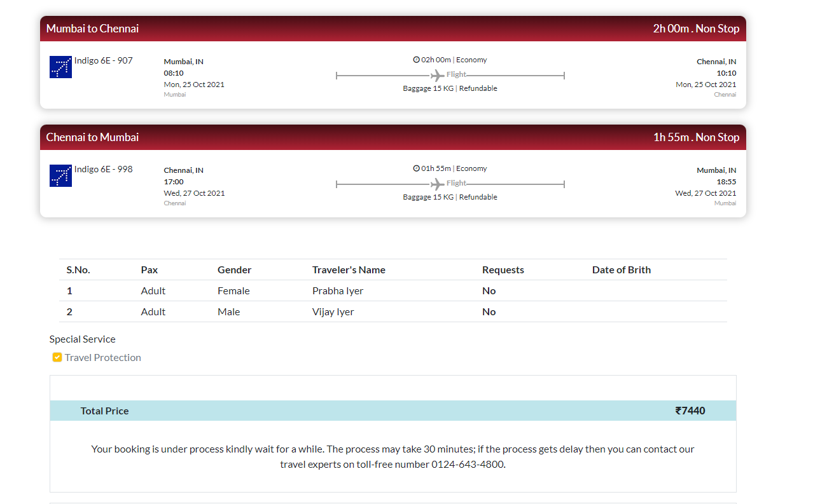Select the Mumbai to Chennai header bar
The height and width of the screenshot is (504, 827).
click(x=393, y=29)
